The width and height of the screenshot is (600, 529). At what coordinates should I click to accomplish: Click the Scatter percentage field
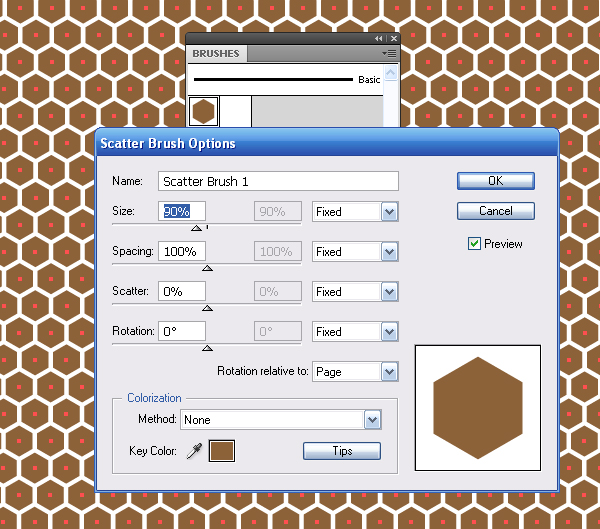[x=182, y=291]
